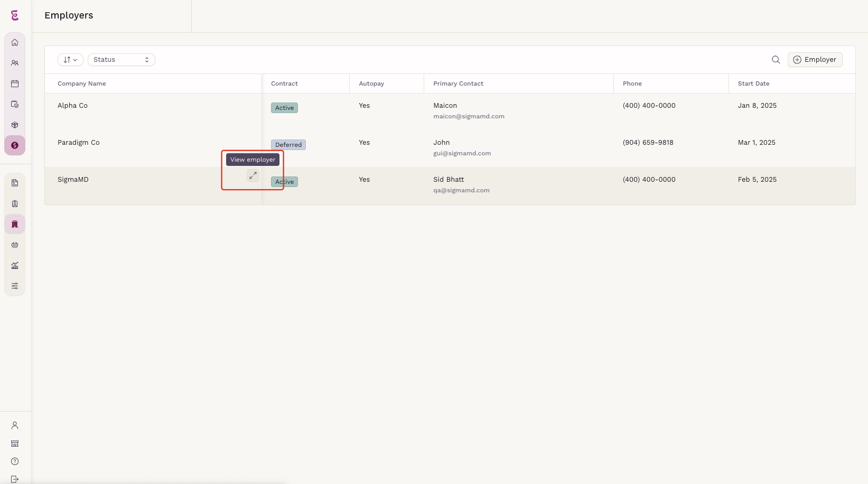Click the Deferred badge for Paradigm Co
This screenshot has height=484, width=868.
[x=288, y=145]
